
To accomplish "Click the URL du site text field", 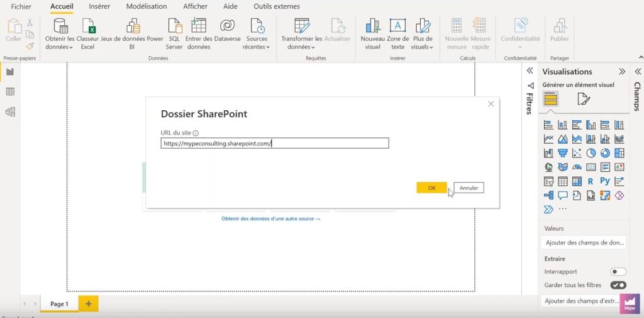I will point(275,143).
